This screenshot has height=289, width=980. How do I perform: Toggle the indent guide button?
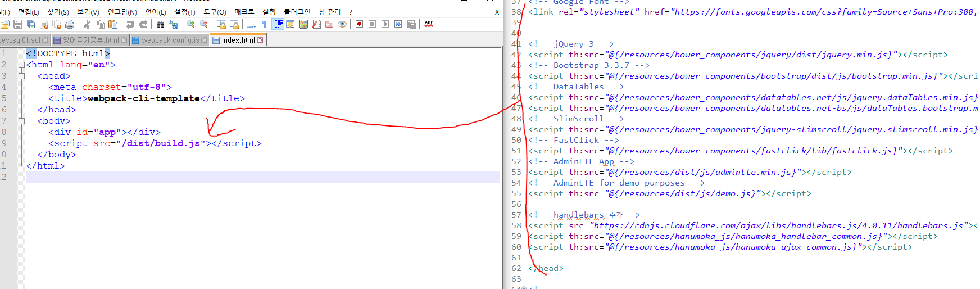[x=278, y=24]
